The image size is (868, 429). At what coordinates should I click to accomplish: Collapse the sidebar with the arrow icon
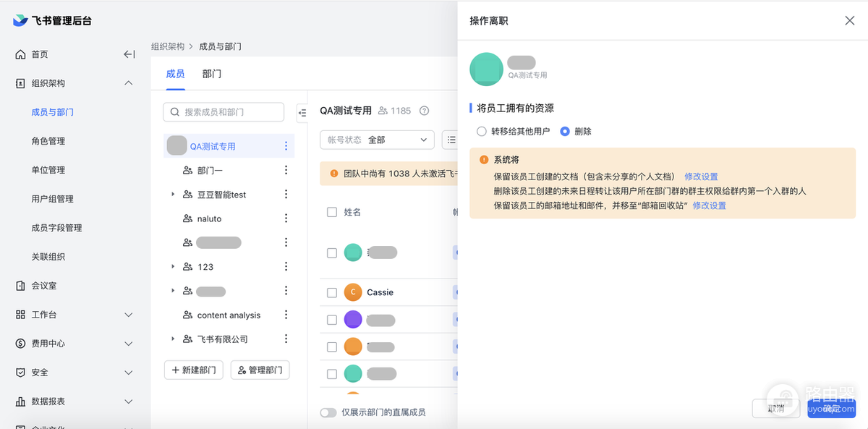pyautogui.click(x=129, y=54)
